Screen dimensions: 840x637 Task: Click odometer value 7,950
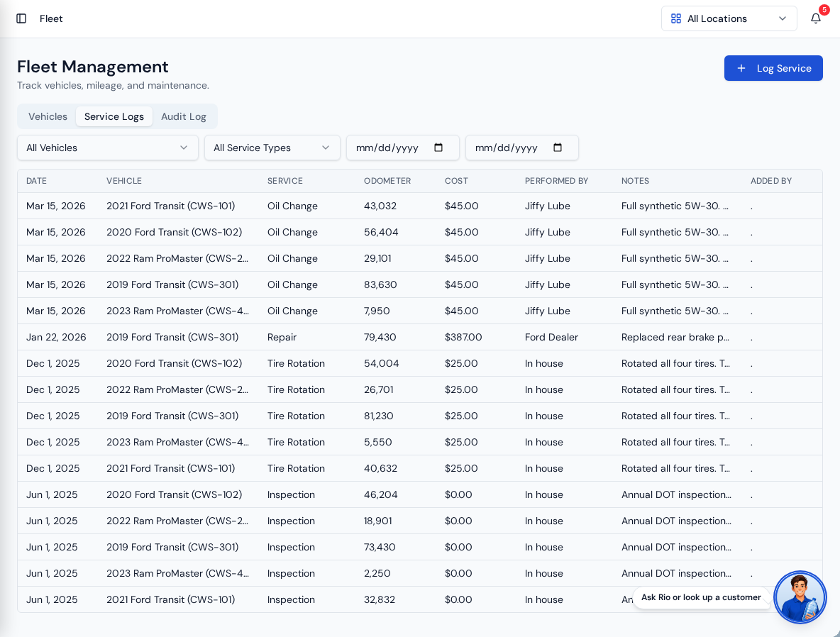[x=377, y=311]
